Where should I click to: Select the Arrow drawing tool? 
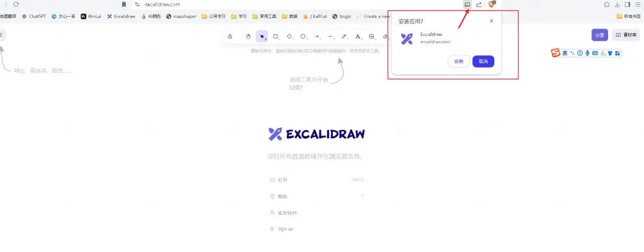pyautogui.click(x=317, y=36)
